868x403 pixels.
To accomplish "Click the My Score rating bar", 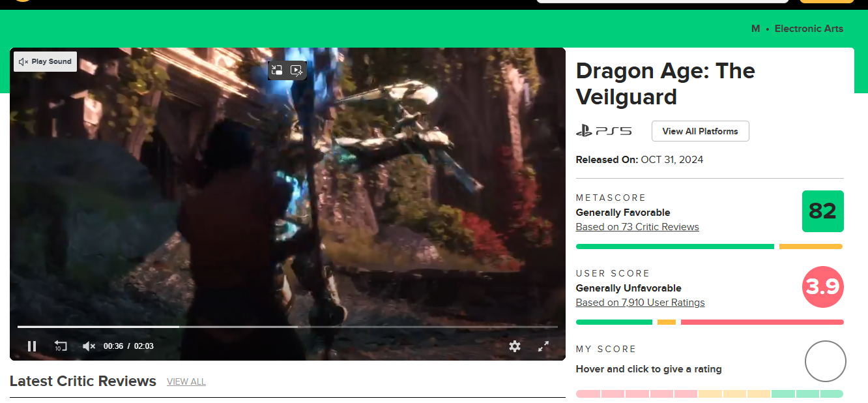I will click(709, 394).
